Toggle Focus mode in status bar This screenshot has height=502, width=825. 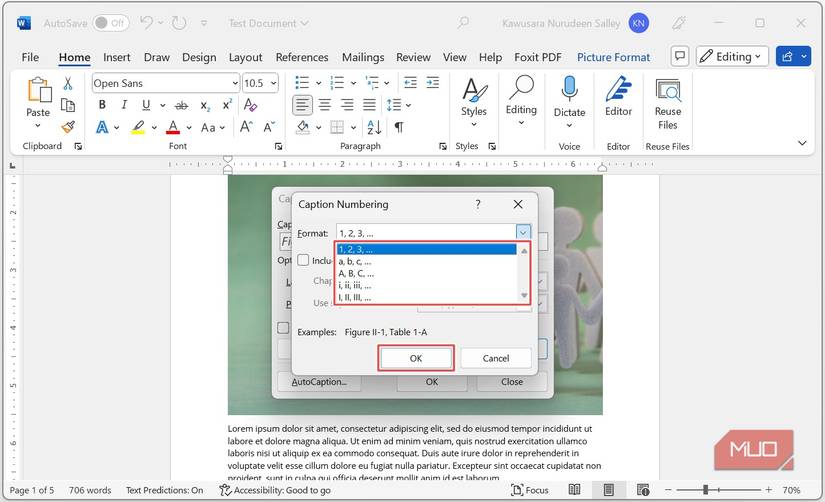coord(530,490)
